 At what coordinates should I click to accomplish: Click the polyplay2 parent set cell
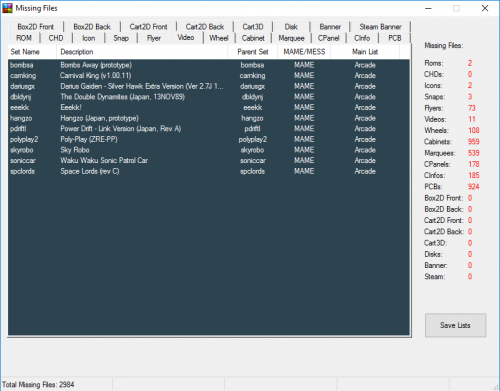pyautogui.click(x=253, y=139)
